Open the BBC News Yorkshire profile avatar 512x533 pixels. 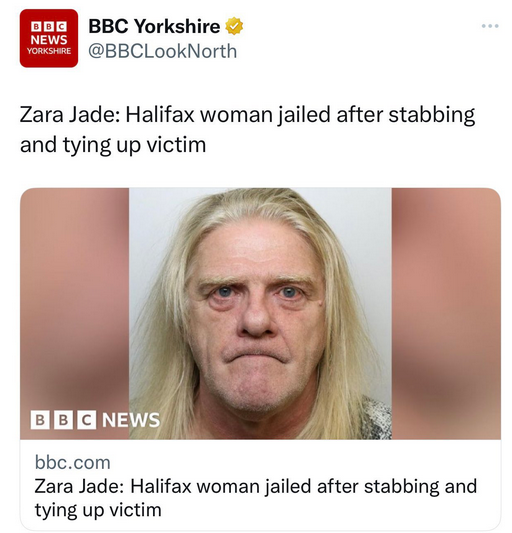[49, 38]
